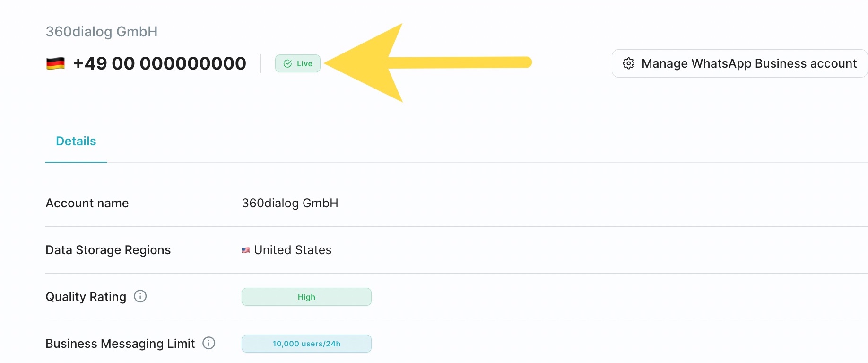Image resolution: width=868 pixels, height=363 pixels.
Task: Open Business Messaging Limit info icon
Action: 209,343
